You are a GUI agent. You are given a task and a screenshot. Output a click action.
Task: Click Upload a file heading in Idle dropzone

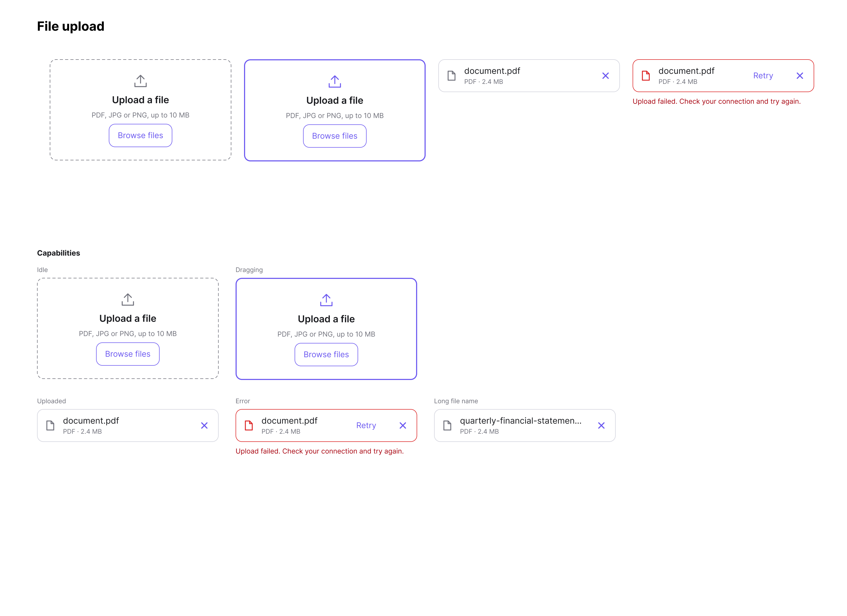(x=128, y=319)
